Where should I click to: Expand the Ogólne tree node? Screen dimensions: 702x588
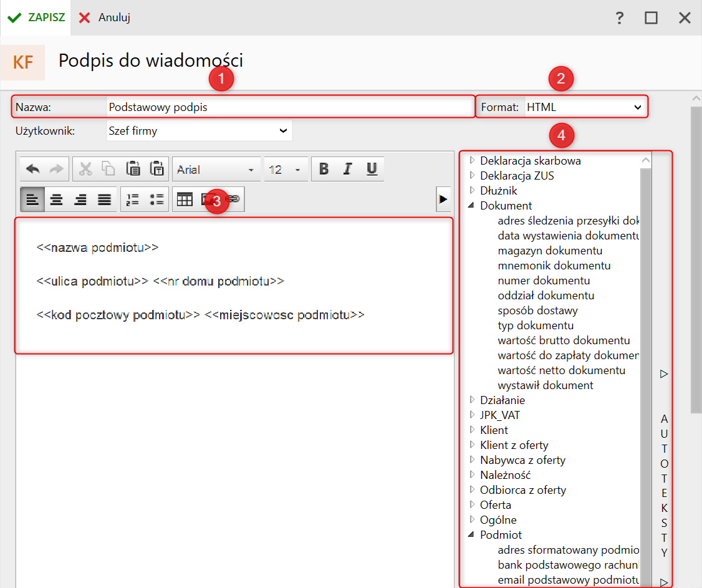[x=472, y=519]
